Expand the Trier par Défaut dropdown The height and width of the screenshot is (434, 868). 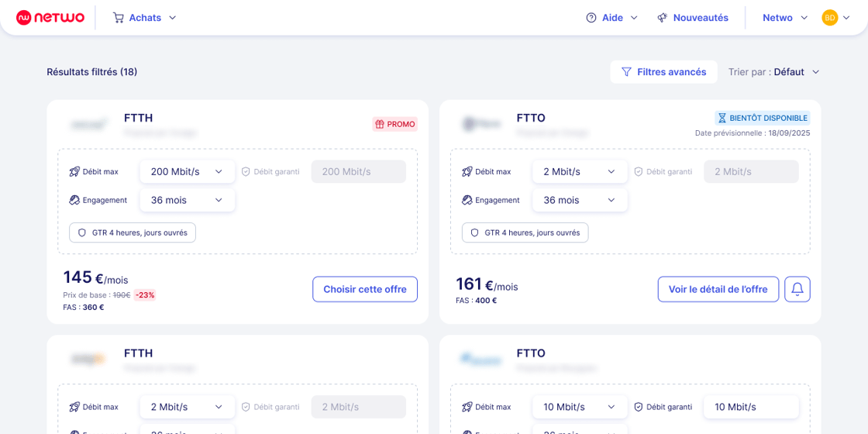point(796,72)
